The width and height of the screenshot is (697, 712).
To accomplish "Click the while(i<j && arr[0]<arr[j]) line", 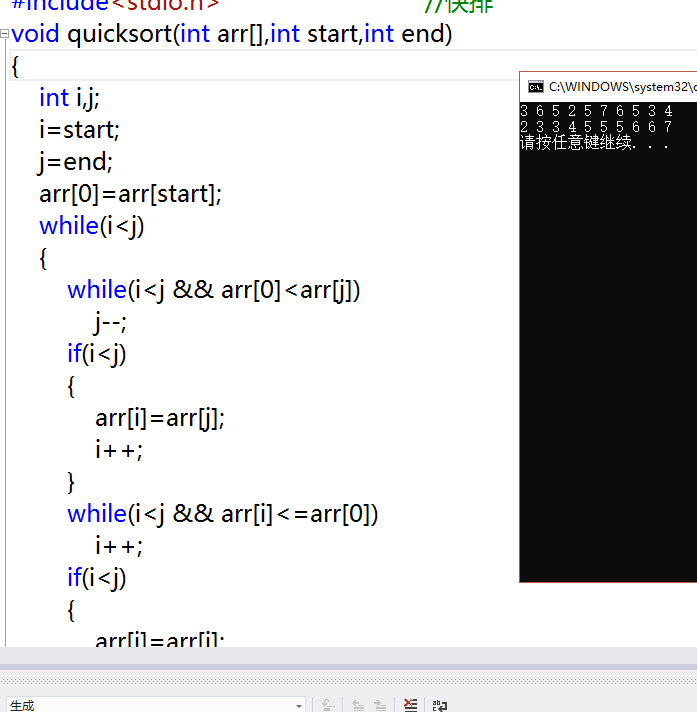I will click(x=214, y=290).
